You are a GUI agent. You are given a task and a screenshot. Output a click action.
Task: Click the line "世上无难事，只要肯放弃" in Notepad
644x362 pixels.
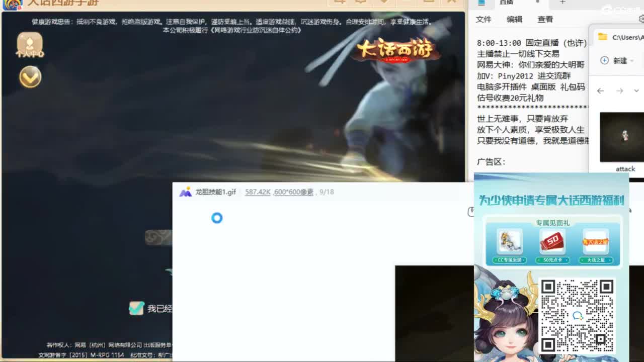click(522, 119)
